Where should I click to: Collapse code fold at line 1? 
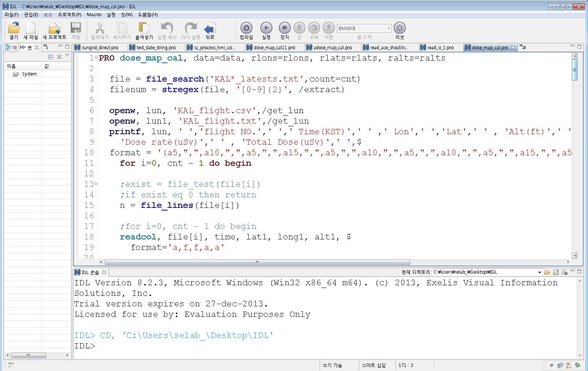[x=96, y=58]
